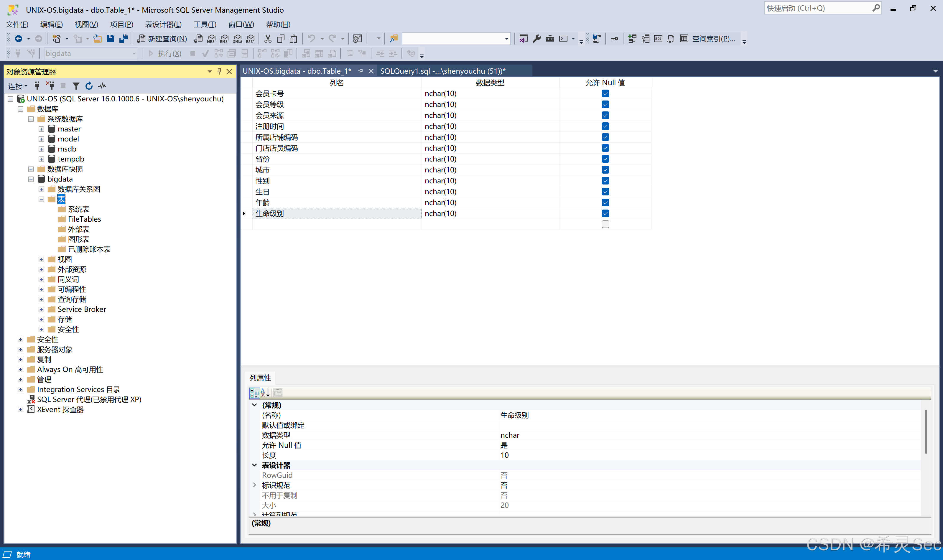Image resolution: width=943 pixels, height=560 pixels.
Task: Toggle Allow Null checkbox for 年龄 column
Action: pyautogui.click(x=605, y=203)
